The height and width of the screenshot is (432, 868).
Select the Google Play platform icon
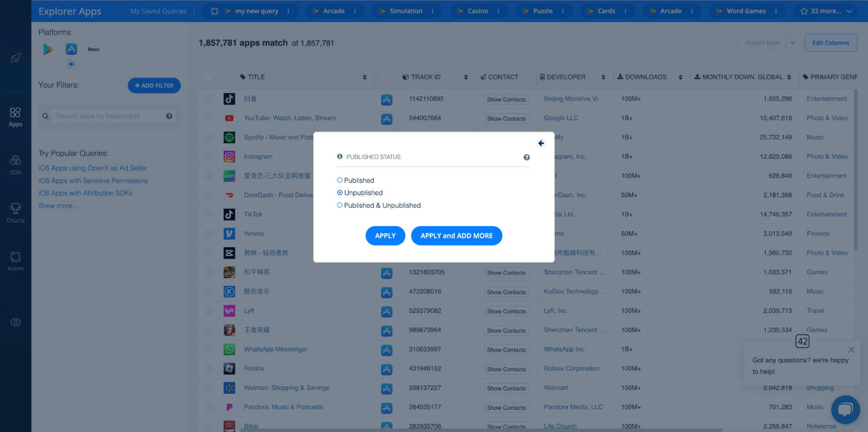pyautogui.click(x=48, y=49)
